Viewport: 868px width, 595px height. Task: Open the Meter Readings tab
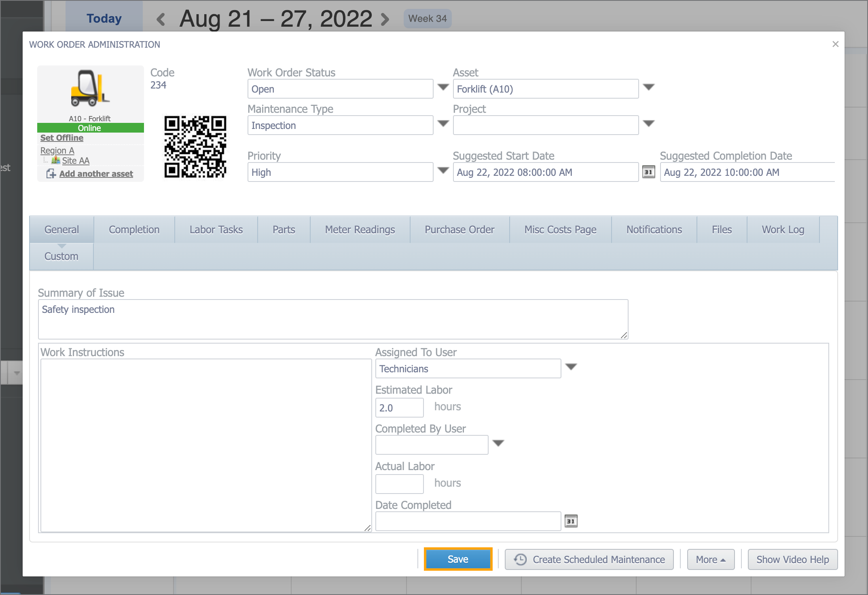[x=360, y=230]
